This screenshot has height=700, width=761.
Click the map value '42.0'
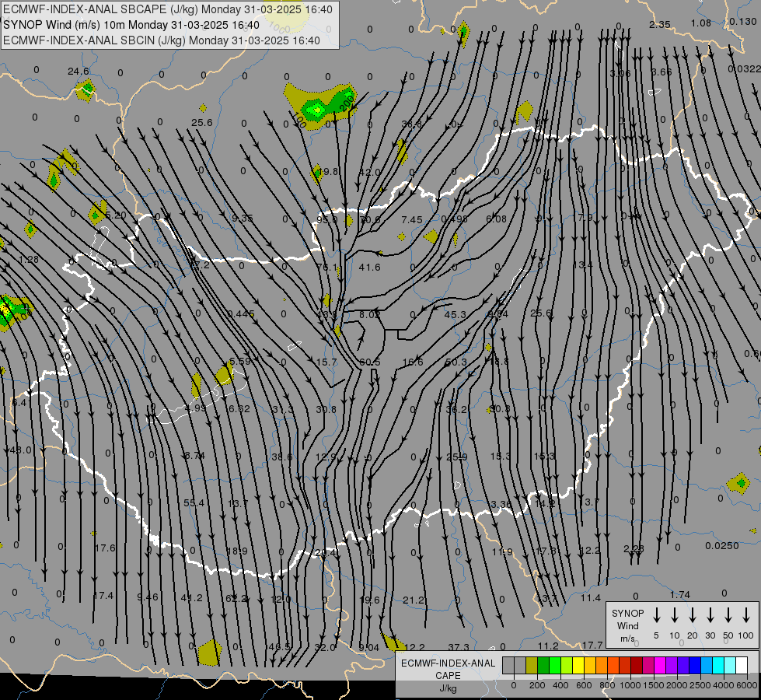click(x=369, y=173)
